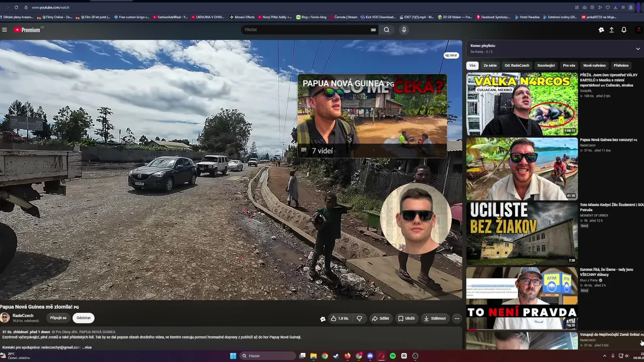The width and height of the screenshot is (644, 362).
Task: Show hidden system tray icons
Action: pyautogui.click(x=604, y=356)
